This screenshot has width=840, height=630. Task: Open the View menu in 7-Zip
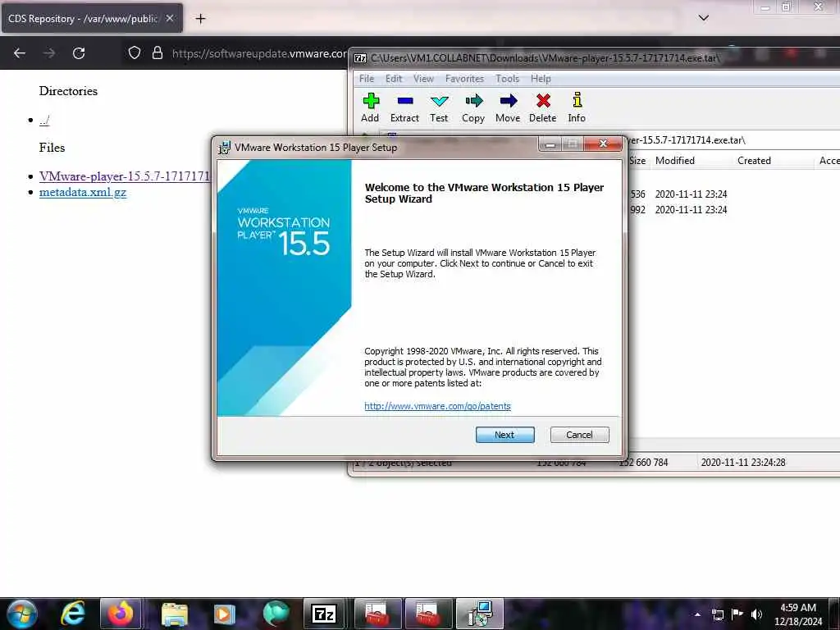click(423, 79)
